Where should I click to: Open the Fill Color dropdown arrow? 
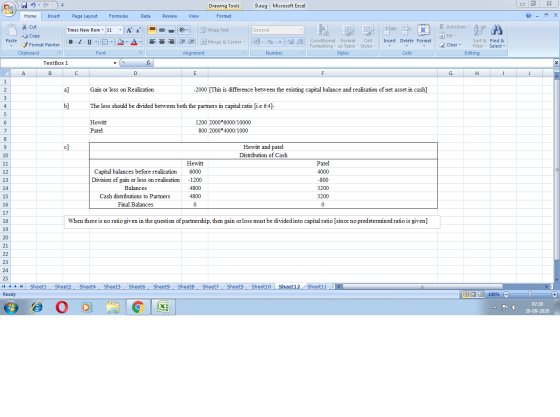(x=126, y=42)
